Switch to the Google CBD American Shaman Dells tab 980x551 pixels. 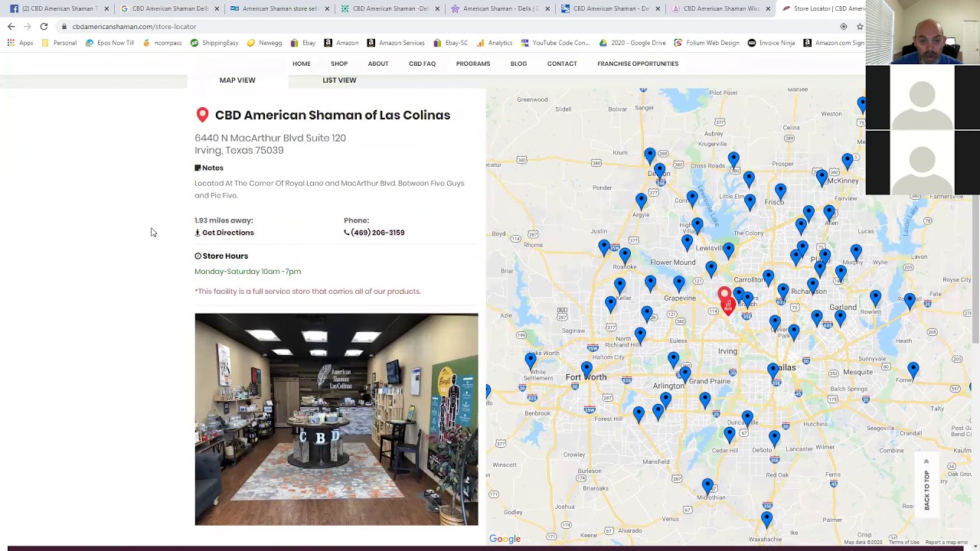168,8
